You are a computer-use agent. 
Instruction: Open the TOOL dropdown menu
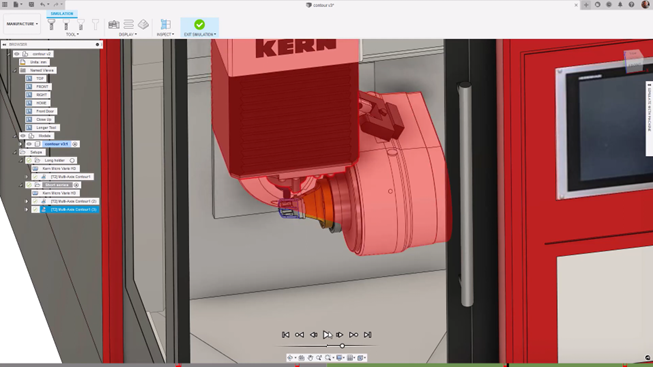72,35
